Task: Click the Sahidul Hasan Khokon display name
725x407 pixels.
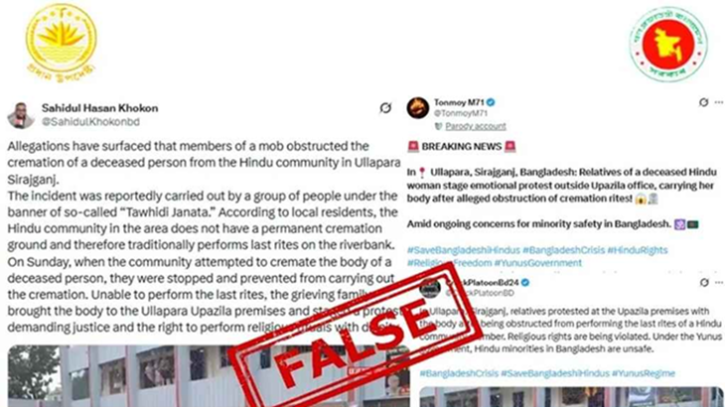Action: point(100,108)
